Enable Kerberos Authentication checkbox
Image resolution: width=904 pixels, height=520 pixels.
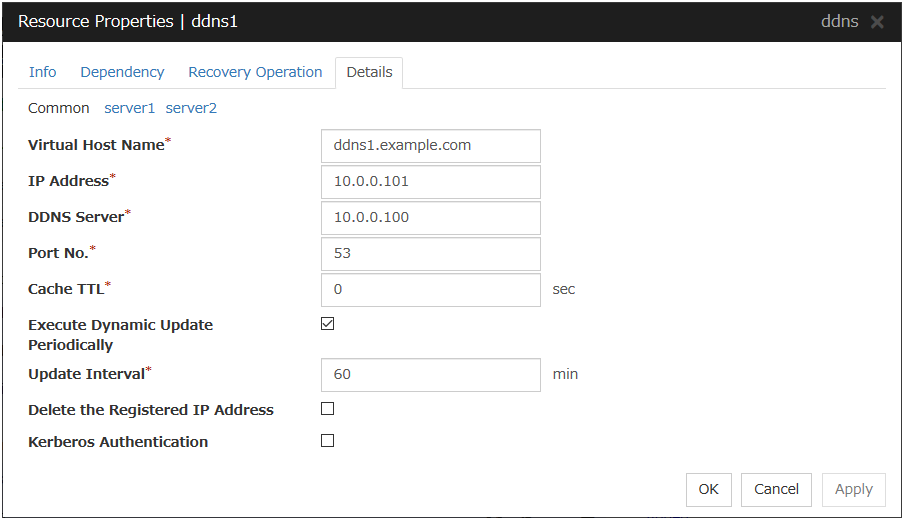pyautogui.click(x=328, y=441)
